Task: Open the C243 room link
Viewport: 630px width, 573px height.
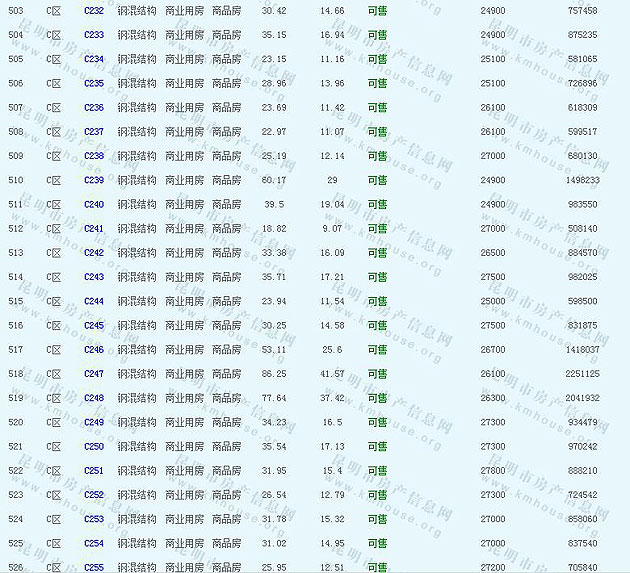Action: [x=94, y=277]
